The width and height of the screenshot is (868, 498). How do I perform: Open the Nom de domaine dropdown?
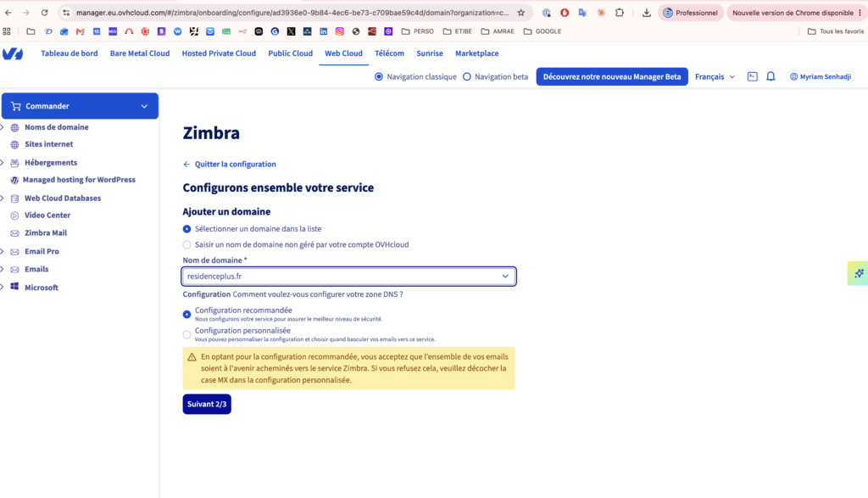[x=348, y=276]
